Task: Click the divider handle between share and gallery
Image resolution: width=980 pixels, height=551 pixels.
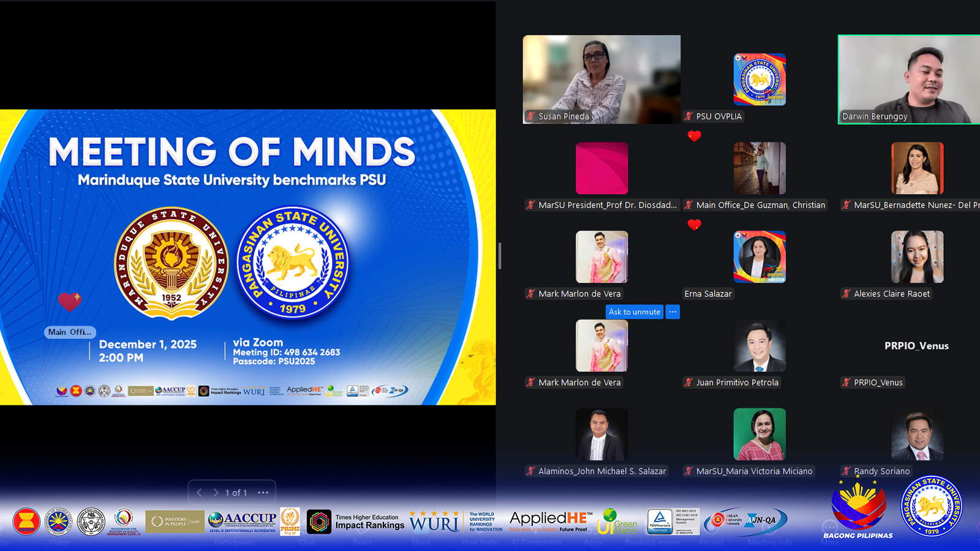Action: click(500, 256)
